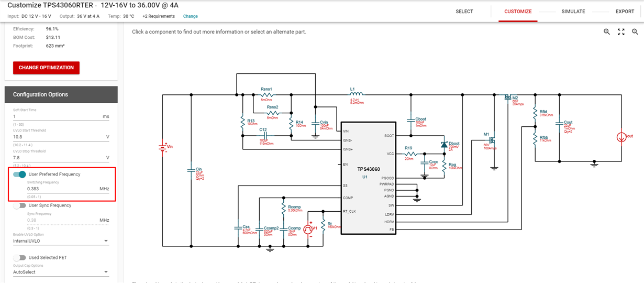Click the Footprint 623 mm² value
644x283 pixels.
[55, 46]
